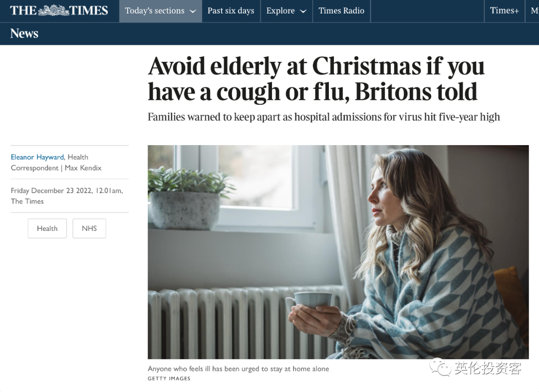Click the partially visible item after Times+
The width and height of the screenshot is (539, 392).
point(534,10)
